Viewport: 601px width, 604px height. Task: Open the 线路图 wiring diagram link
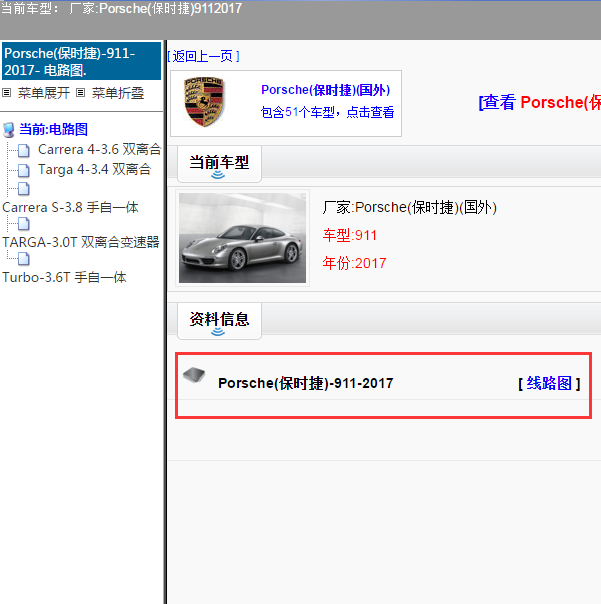pyautogui.click(x=549, y=383)
